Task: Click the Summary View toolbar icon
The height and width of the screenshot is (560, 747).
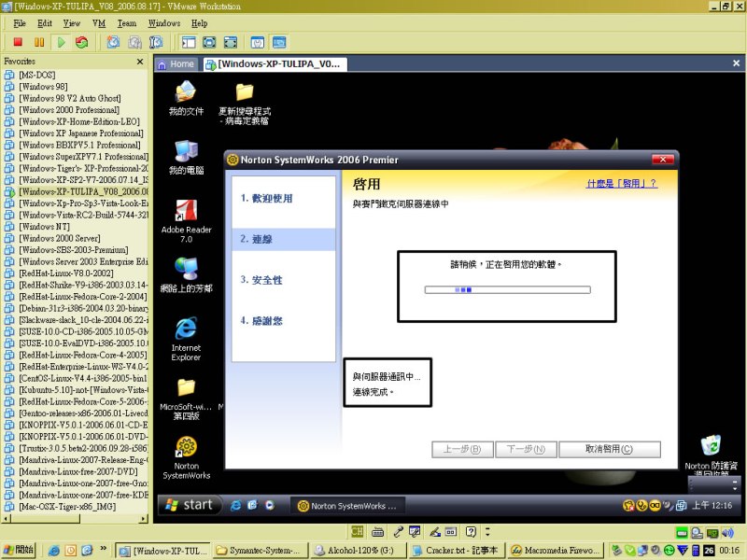Action: [258, 42]
